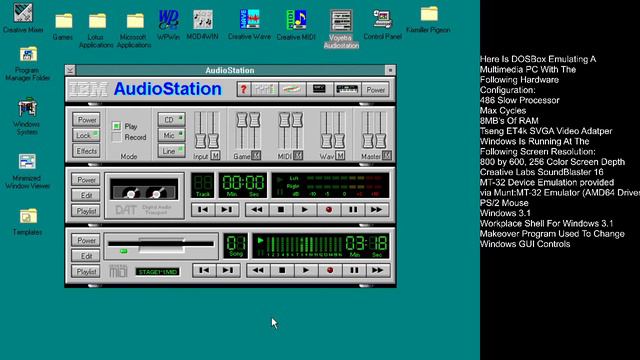The height and width of the screenshot is (360, 640).
Task: Mute the Game channel with its M button
Action: 256,156
